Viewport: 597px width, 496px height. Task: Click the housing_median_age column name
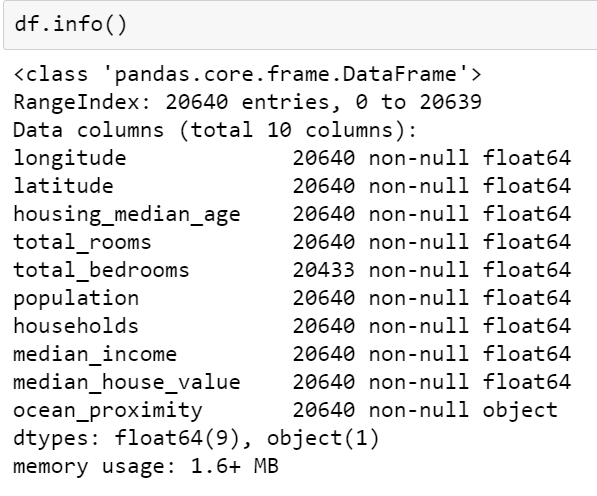(127, 214)
